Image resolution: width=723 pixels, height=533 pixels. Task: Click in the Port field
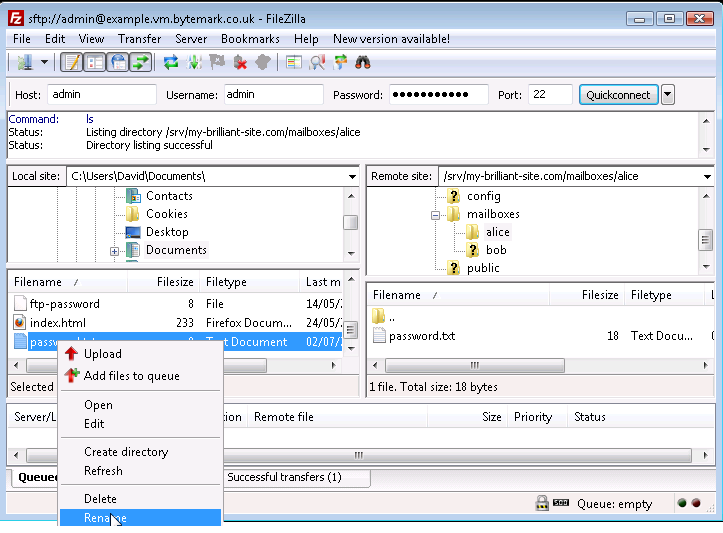click(x=550, y=95)
